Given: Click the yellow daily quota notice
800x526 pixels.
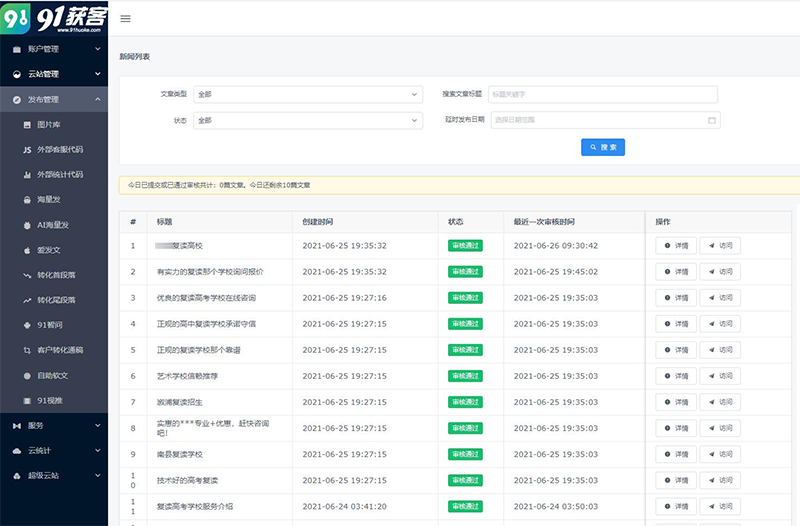Looking at the screenshot, I should coord(459,185).
